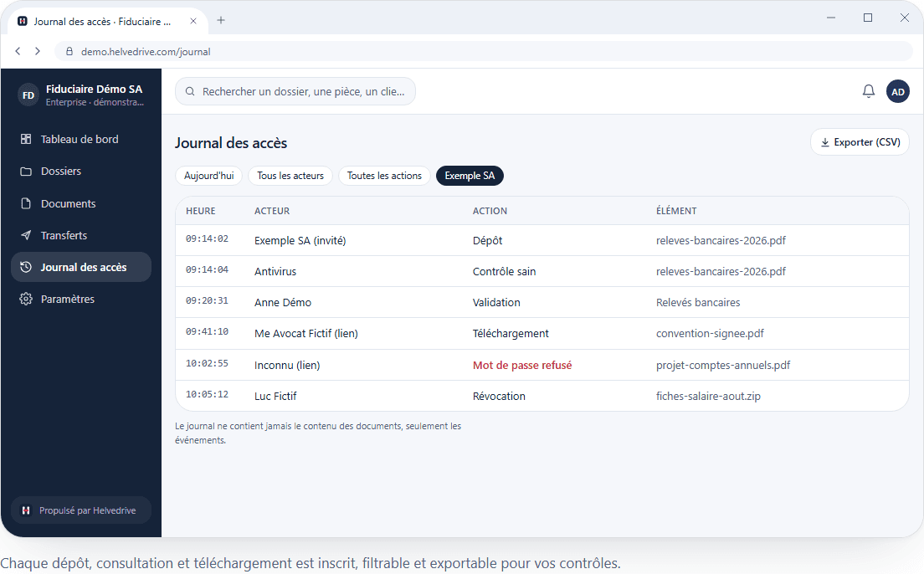The image size is (924, 574).
Task: Sort by the HEURE column header
Action: click(200, 211)
